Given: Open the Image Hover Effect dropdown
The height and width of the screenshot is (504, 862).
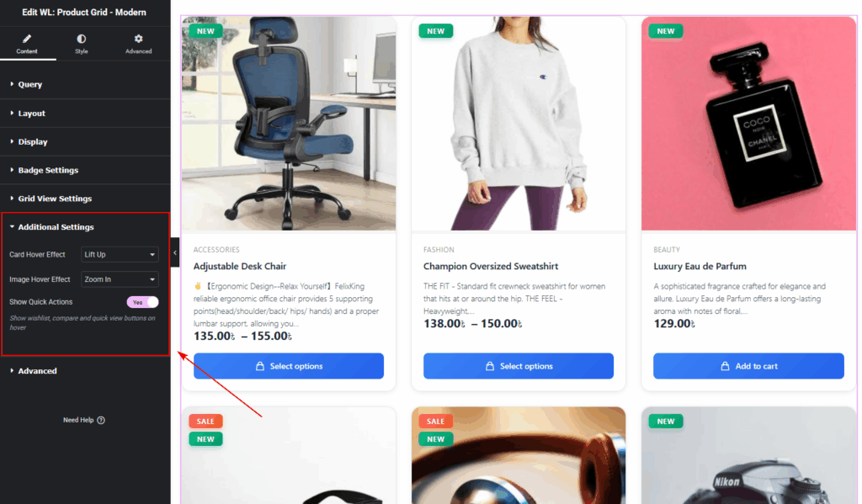Looking at the screenshot, I should point(120,279).
